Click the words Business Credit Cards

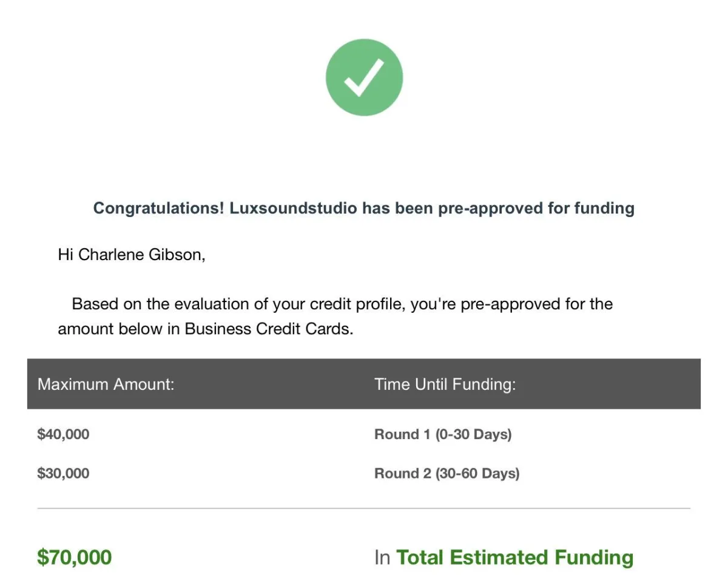(269, 329)
